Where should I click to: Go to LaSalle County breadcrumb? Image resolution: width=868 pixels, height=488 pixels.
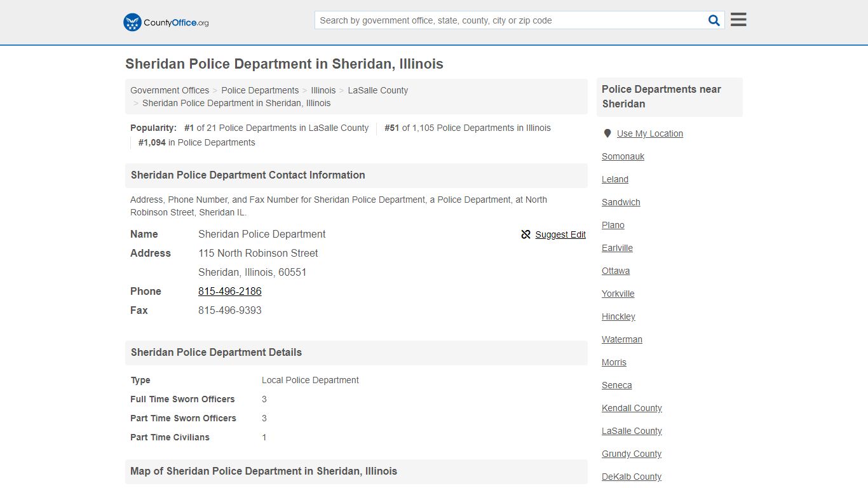coord(378,90)
